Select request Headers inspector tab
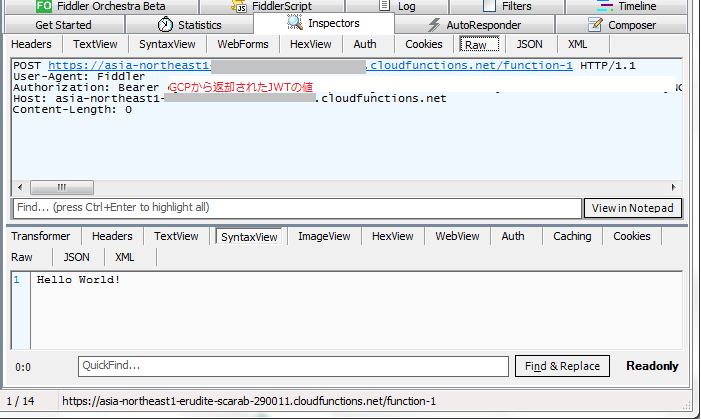This screenshot has width=701, height=420. 31,44
